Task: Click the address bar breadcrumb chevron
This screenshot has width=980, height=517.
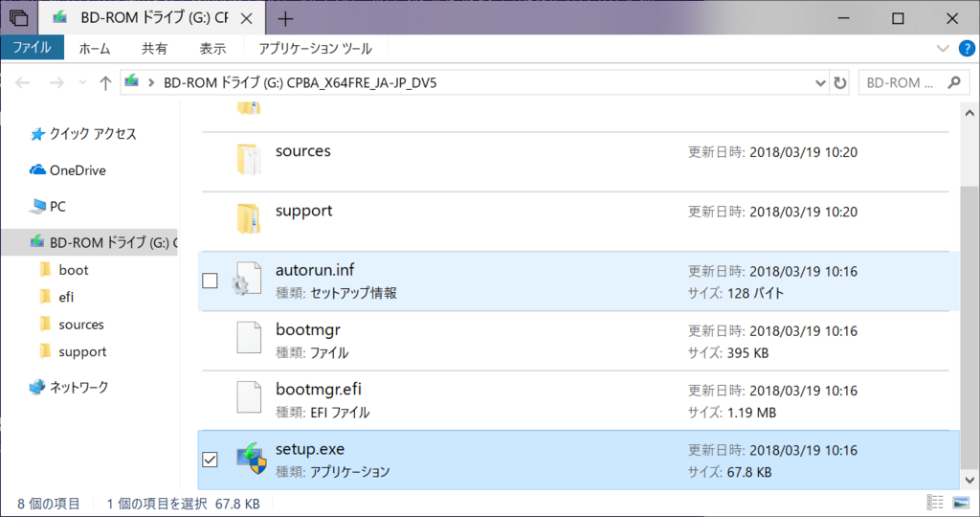Action: 150,82
